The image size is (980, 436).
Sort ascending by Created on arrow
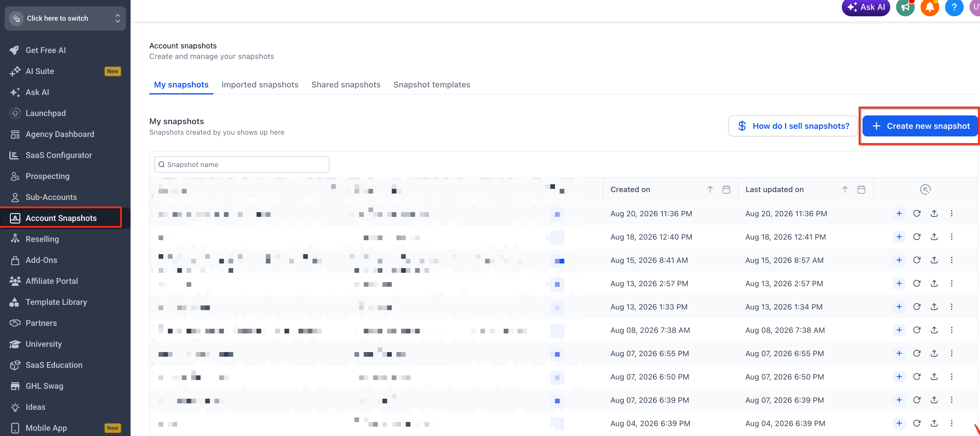710,189
